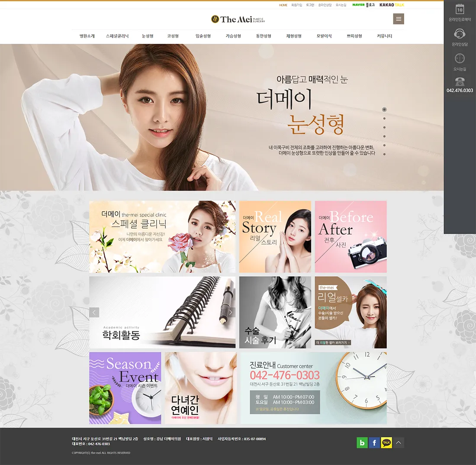Click the HOME link at top
476x465 pixels.
[283, 5]
